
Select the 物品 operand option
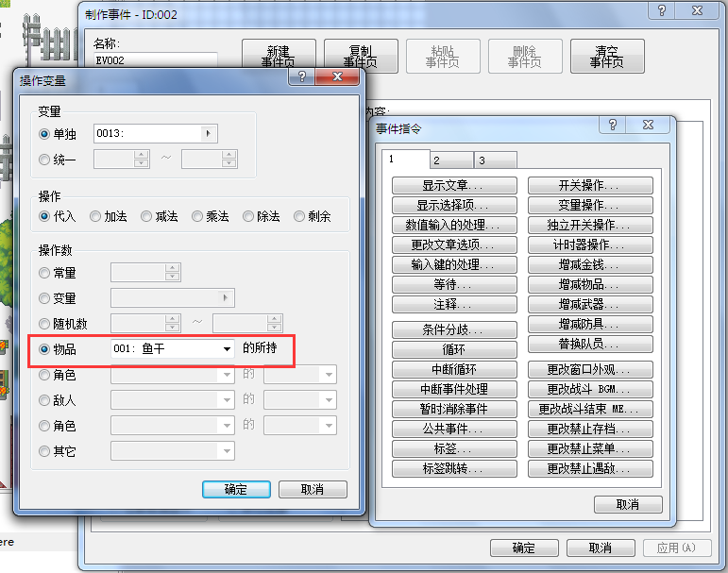[x=44, y=349]
